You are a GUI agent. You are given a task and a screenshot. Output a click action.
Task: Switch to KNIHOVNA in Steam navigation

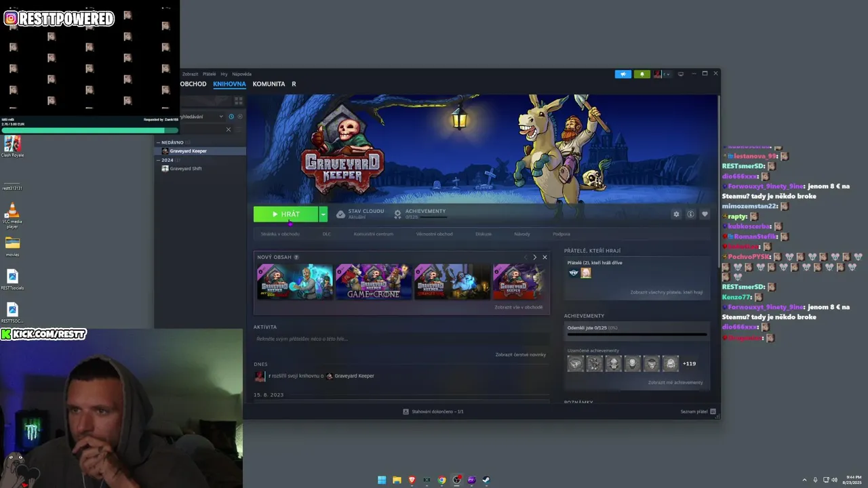coord(229,84)
